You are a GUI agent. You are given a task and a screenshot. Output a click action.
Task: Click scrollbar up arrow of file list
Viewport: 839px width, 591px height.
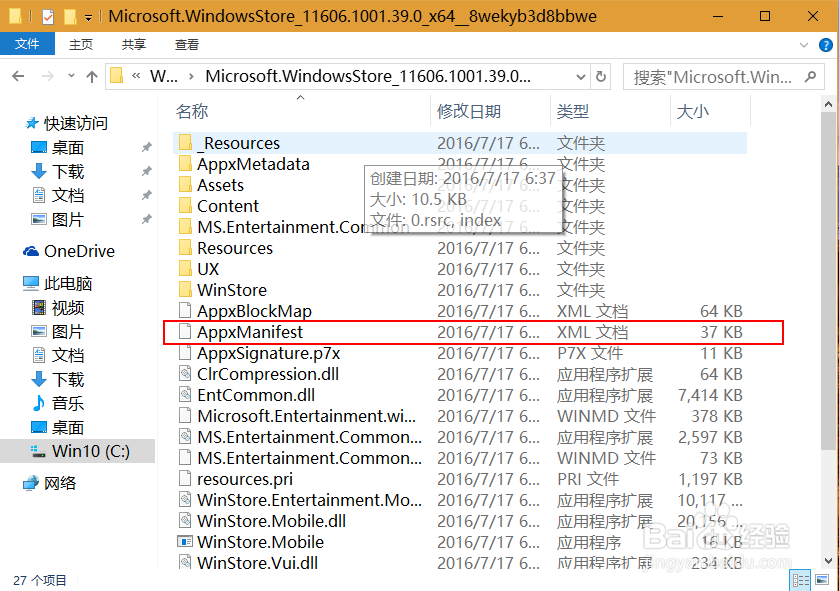pos(828,105)
